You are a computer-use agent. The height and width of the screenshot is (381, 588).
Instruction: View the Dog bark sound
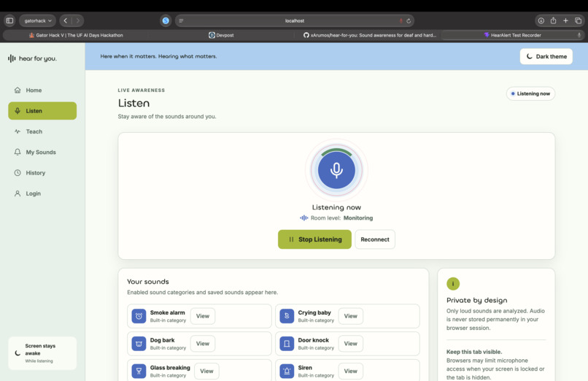(203, 344)
